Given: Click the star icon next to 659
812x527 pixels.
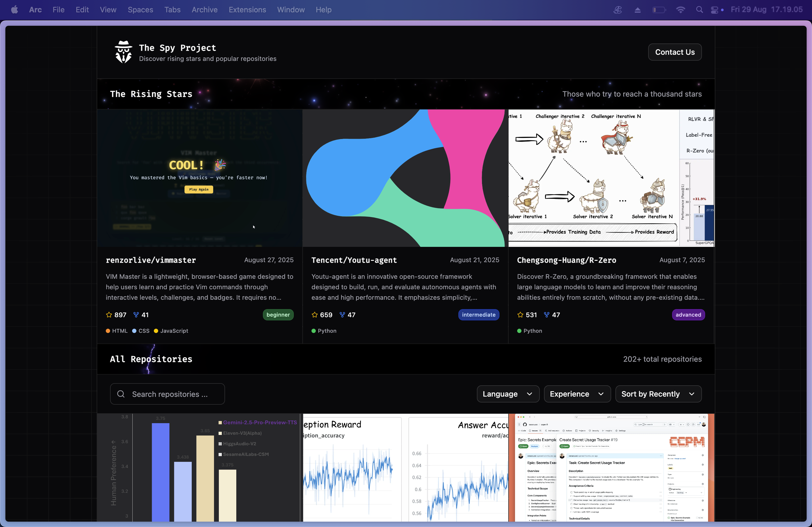Looking at the screenshot, I should click(314, 315).
